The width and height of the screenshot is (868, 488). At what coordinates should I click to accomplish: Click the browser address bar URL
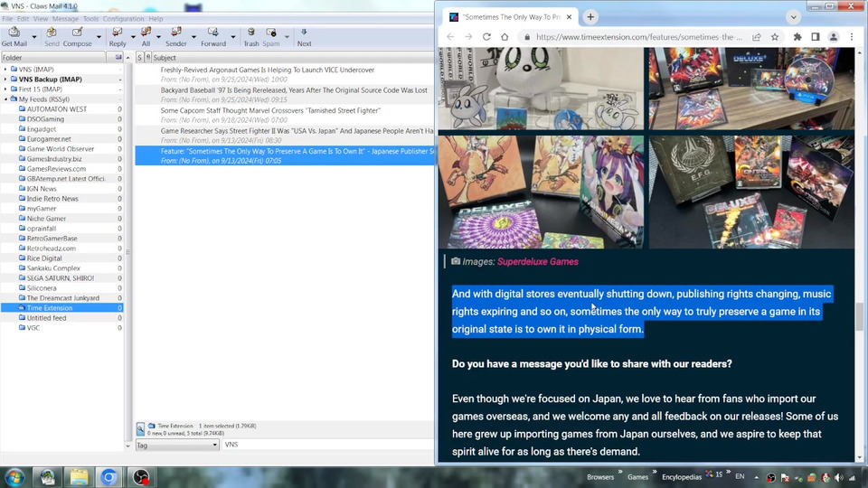tap(639, 36)
